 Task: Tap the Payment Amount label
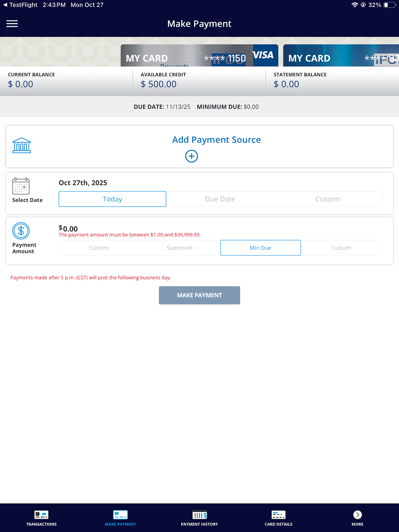(24, 248)
